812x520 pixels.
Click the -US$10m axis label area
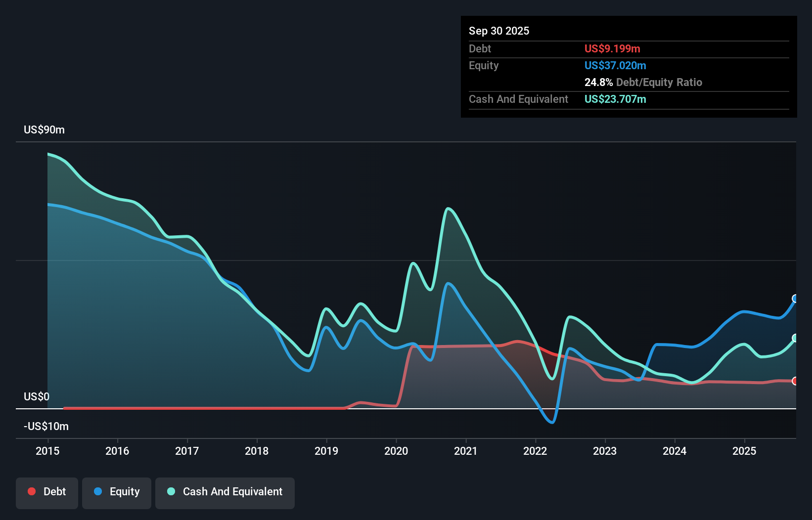point(46,426)
